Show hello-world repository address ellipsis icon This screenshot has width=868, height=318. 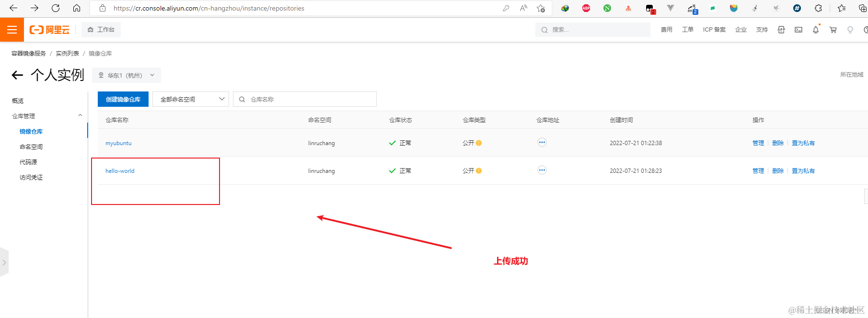tap(542, 170)
